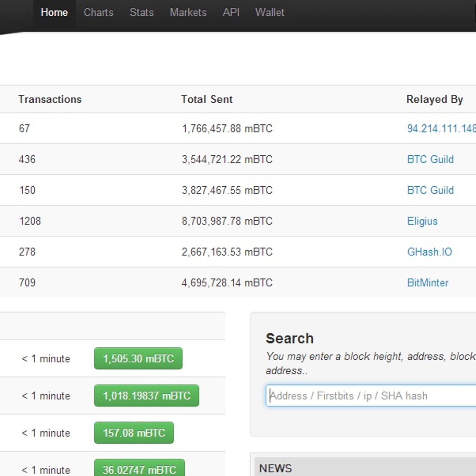Open BTC Guild link for 436 transactions

click(x=430, y=159)
